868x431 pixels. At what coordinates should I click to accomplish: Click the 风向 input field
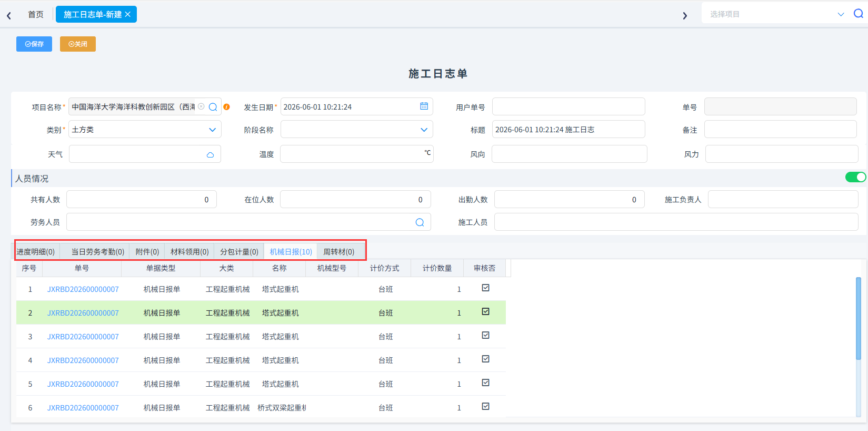570,154
